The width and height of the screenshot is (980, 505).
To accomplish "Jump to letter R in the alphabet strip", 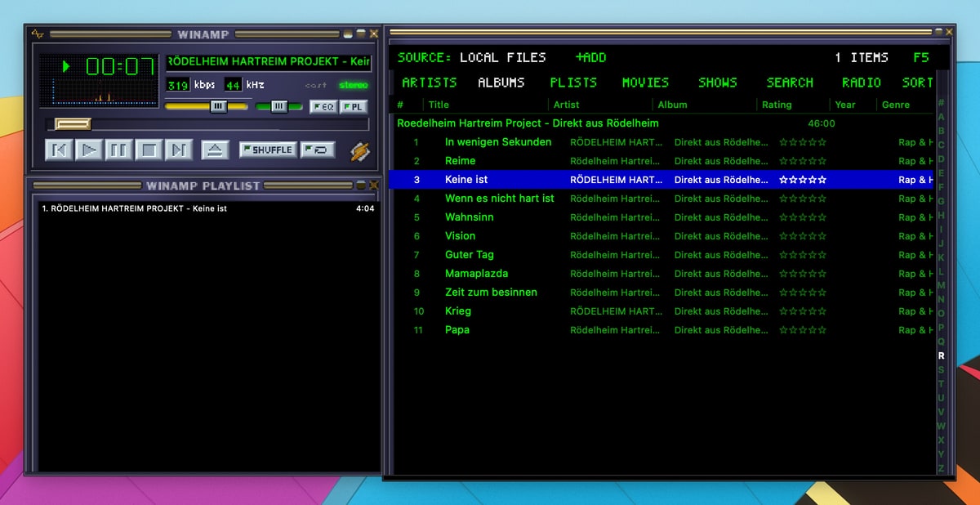I will 941,355.
